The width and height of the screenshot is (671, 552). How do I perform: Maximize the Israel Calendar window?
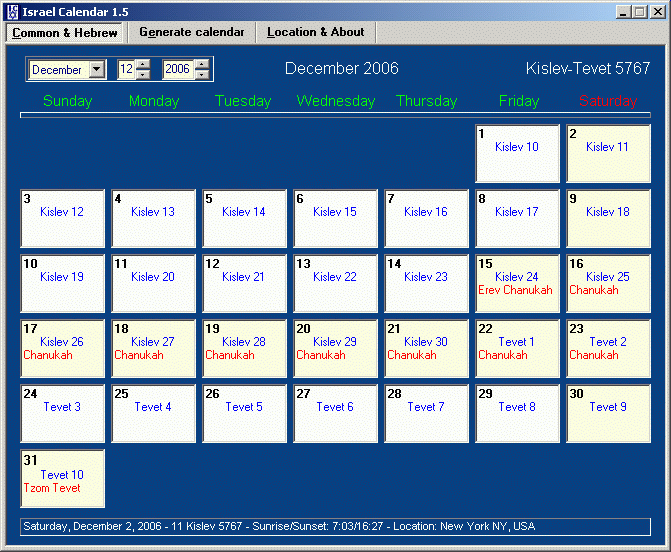[640, 12]
